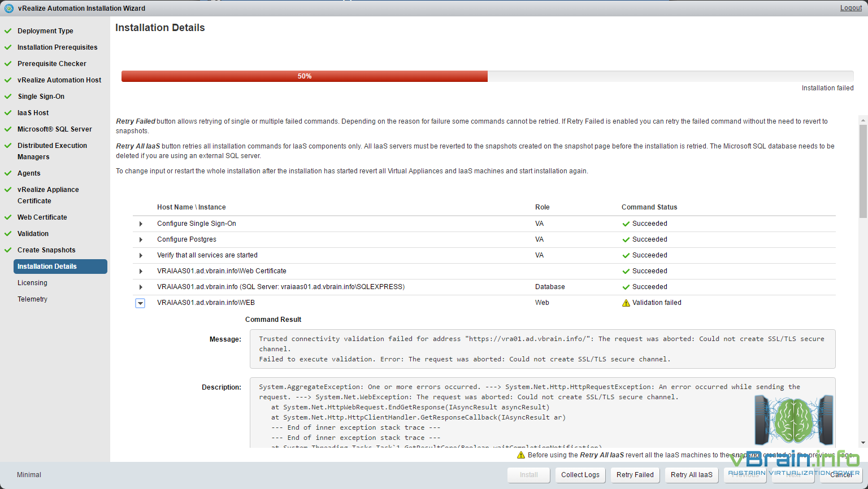868x489 pixels.
Task: Expand the VRAIAAS01 Web Certificate row
Action: [x=141, y=272]
